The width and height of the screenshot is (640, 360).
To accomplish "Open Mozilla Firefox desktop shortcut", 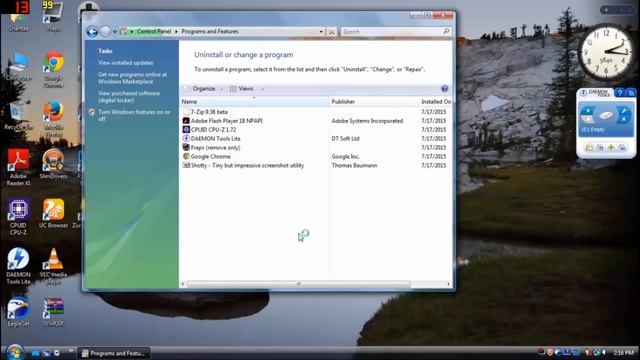I will click(53, 118).
